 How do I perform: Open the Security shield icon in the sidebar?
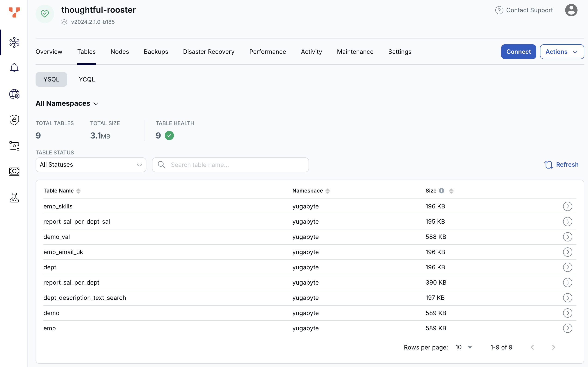(14, 120)
